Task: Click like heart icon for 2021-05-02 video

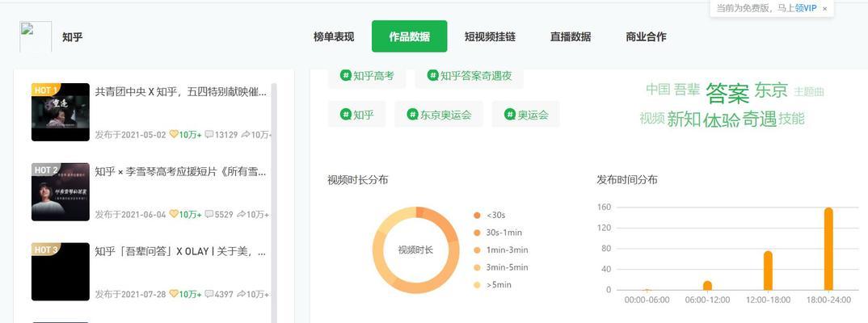Action: tap(173, 134)
